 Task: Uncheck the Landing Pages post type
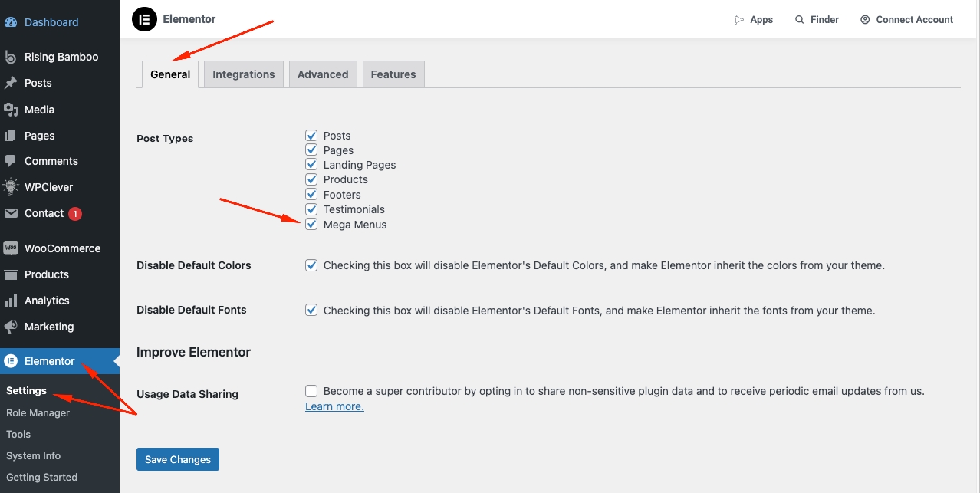pos(311,165)
